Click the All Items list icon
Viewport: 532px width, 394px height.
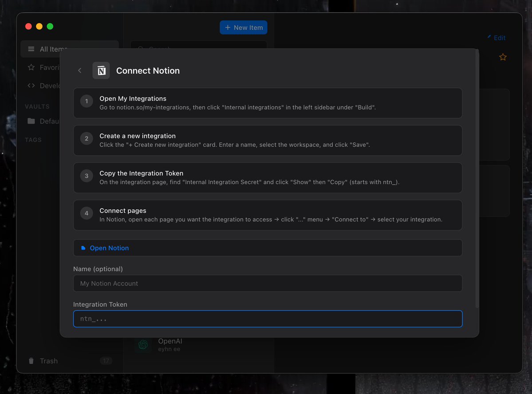[x=31, y=49]
